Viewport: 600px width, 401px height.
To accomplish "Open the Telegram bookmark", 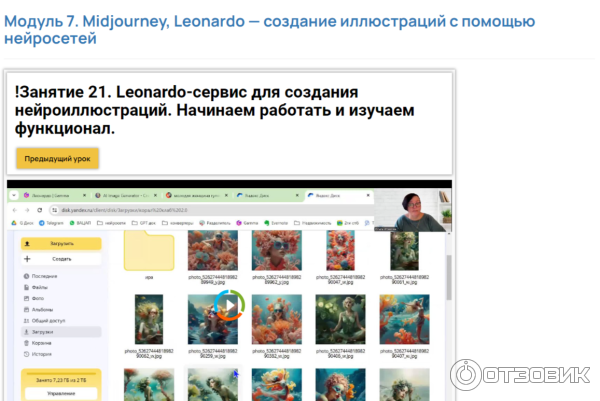I will 51,223.
